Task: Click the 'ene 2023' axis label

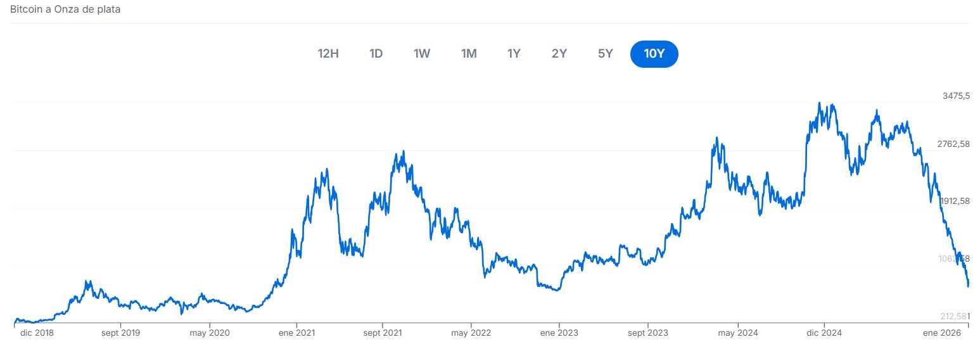Action: pyautogui.click(x=559, y=333)
